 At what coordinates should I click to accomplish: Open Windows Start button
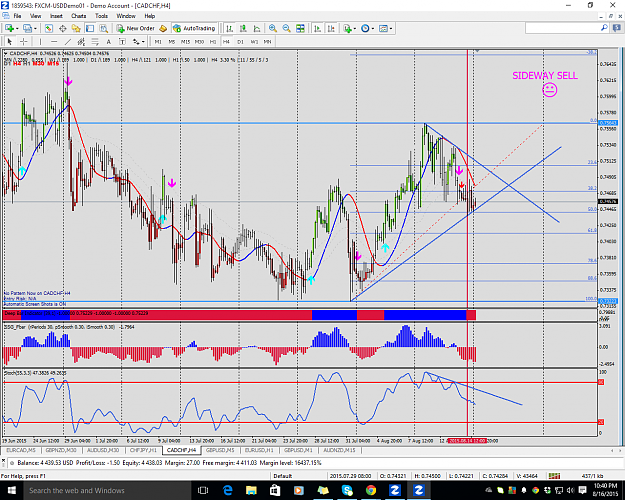point(11,490)
